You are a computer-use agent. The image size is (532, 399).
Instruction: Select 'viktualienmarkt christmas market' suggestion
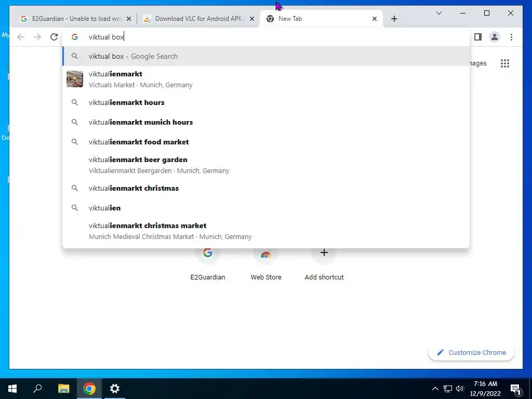point(266,231)
